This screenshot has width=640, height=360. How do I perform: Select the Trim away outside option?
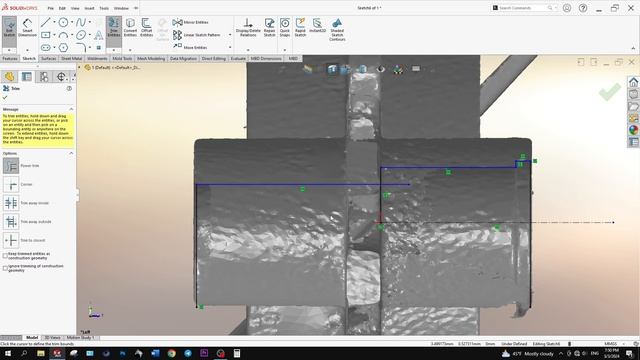(11, 222)
